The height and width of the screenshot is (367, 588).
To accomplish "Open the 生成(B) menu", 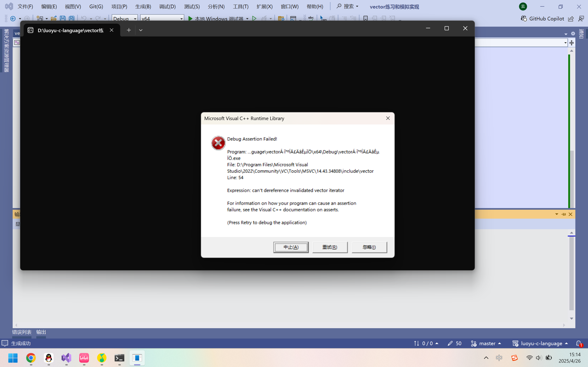I will pyautogui.click(x=143, y=7).
